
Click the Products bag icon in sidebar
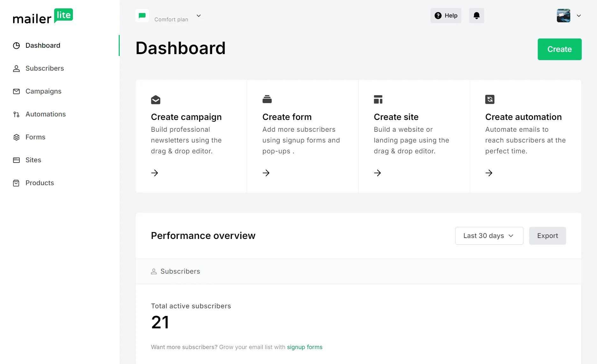[x=16, y=183]
